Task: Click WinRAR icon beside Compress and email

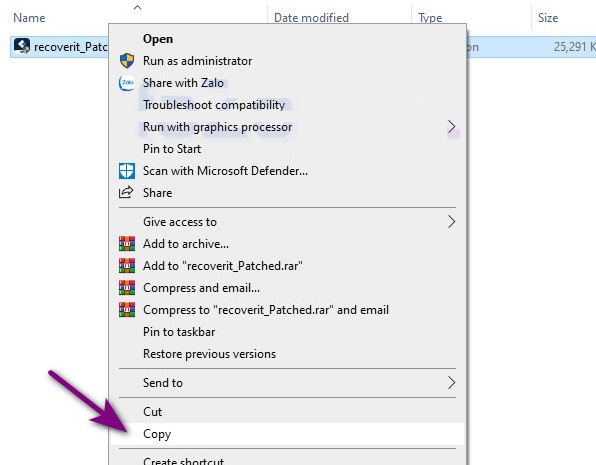Action: (127, 288)
